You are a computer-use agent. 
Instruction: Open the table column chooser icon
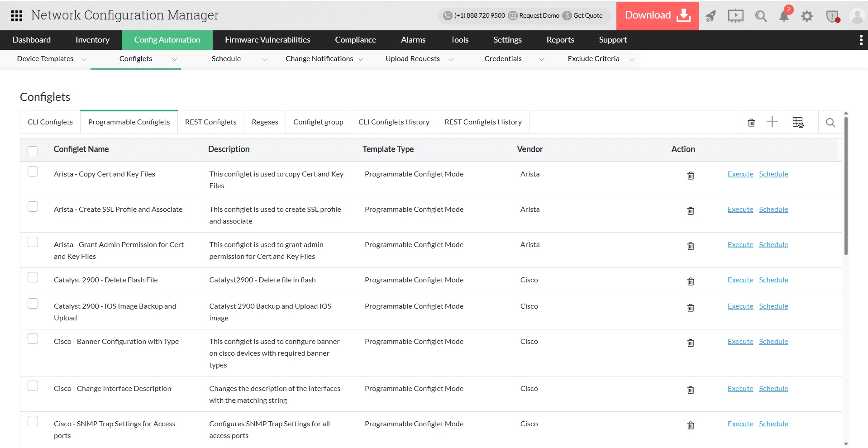tap(798, 122)
